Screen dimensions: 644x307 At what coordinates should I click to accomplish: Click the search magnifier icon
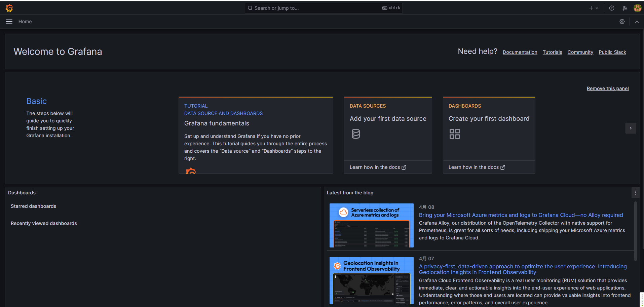coord(250,8)
